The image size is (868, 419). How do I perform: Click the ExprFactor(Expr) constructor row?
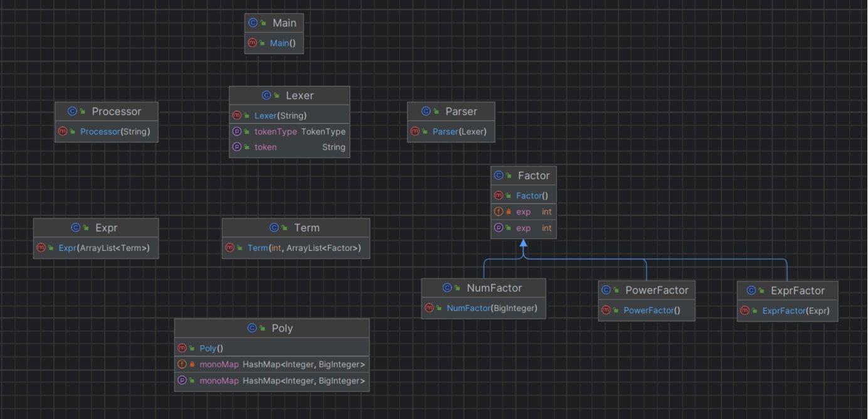tap(787, 310)
